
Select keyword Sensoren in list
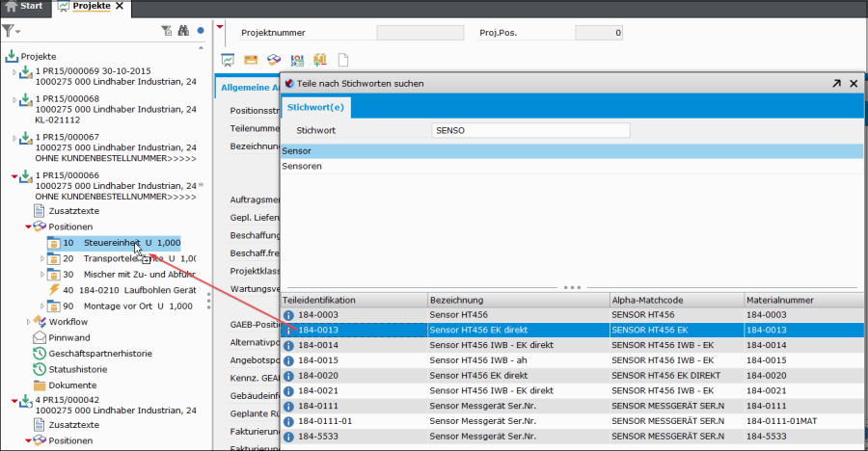click(572, 166)
